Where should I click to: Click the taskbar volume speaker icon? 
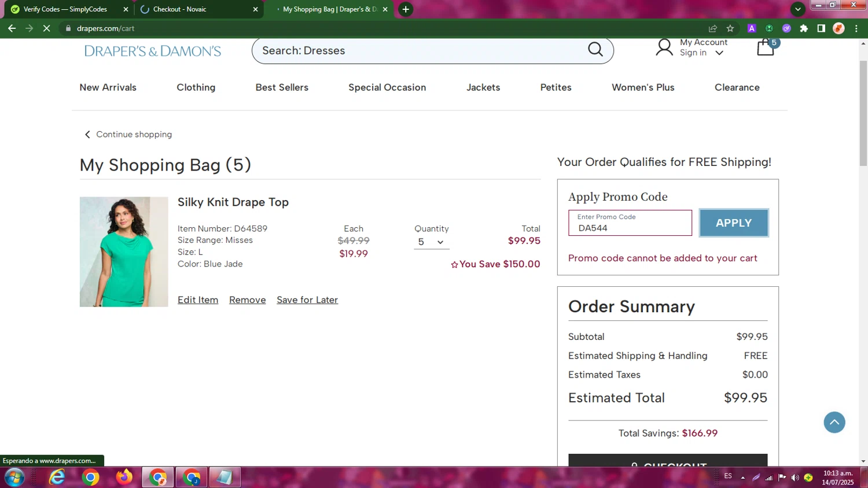[x=795, y=478]
